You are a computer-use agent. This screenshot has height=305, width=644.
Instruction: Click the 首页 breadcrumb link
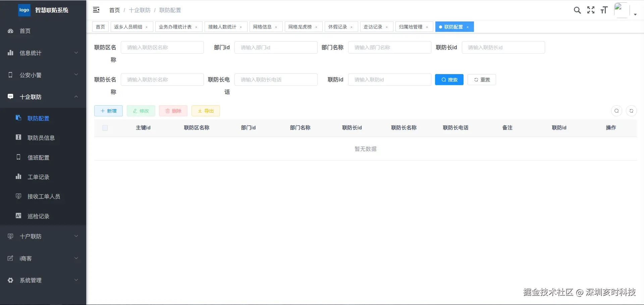(x=115, y=10)
